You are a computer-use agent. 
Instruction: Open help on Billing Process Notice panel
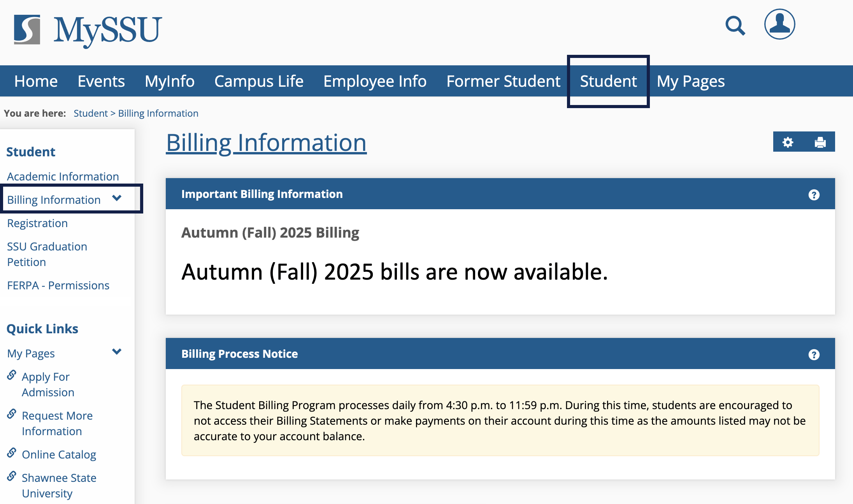[x=814, y=354]
